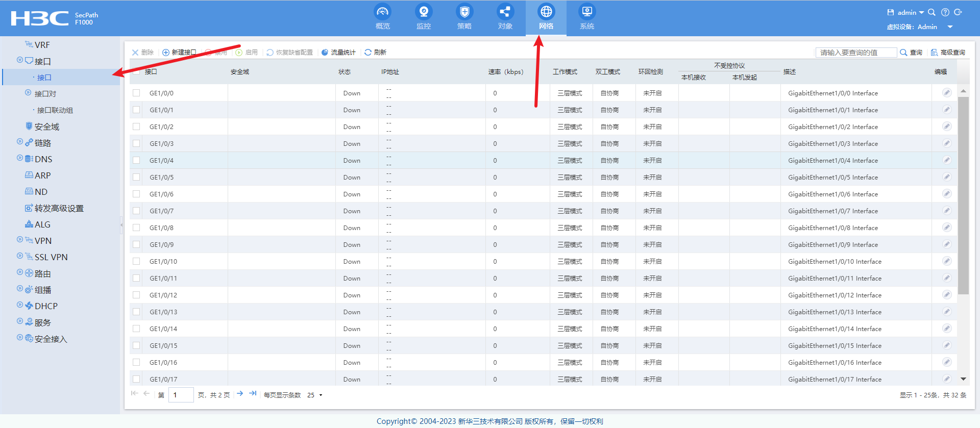
Task: Open the 监控 monitoring tab
Action: coord(424,17)
